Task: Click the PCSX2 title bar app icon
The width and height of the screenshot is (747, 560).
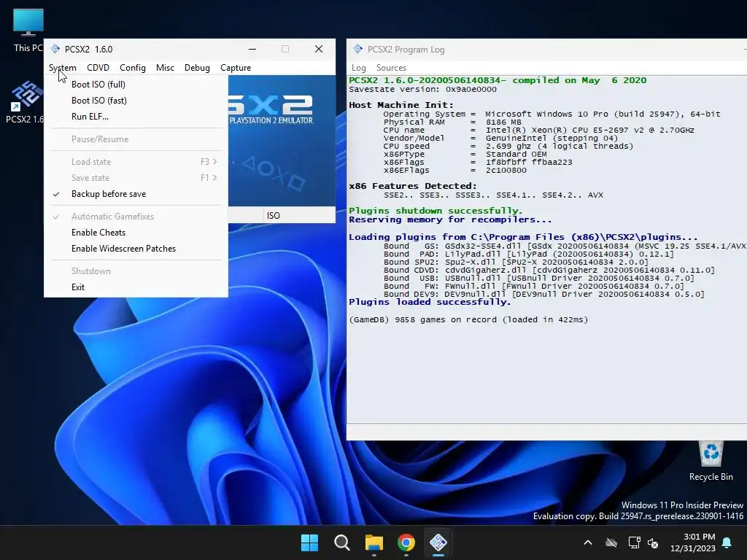Action: coord(55,49)
